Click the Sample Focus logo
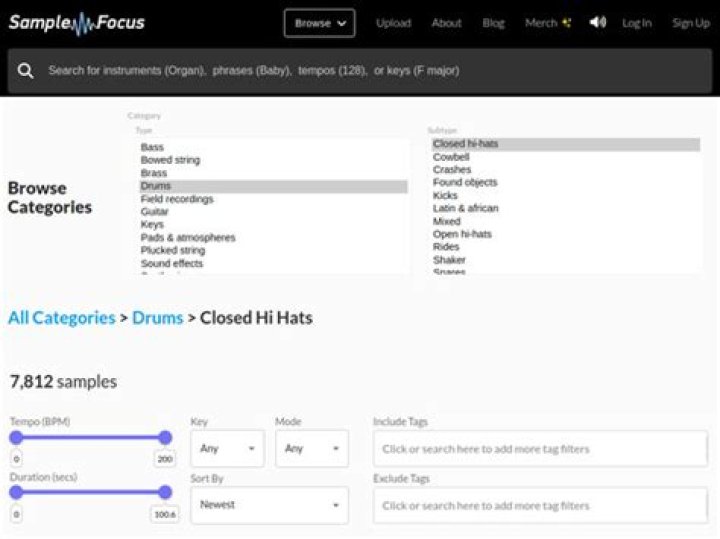The height and width of the screenshot is (539, 720). pyautogui.click(x=77, y=22)
